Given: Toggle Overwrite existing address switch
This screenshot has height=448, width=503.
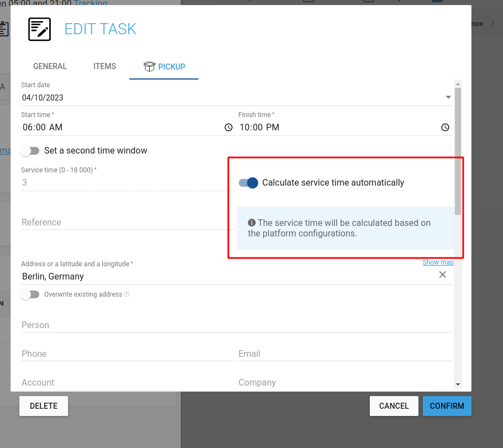Looking at the screenshot, I should tap(30, 294).
